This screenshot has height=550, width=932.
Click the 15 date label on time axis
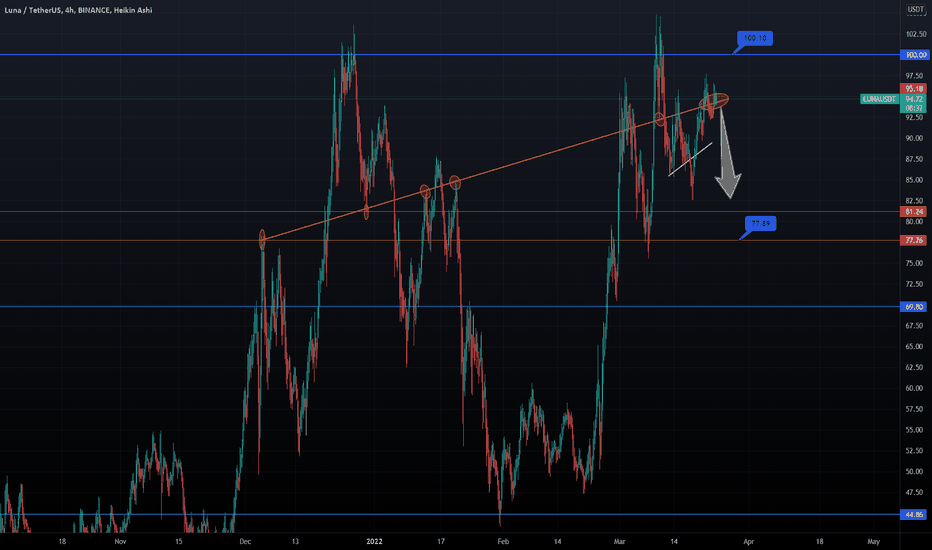(x=178, y=541)
